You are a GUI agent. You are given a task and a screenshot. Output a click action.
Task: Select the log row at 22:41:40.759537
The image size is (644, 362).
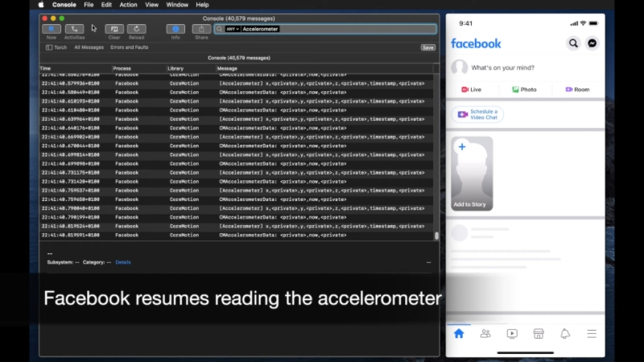[236, 191]
